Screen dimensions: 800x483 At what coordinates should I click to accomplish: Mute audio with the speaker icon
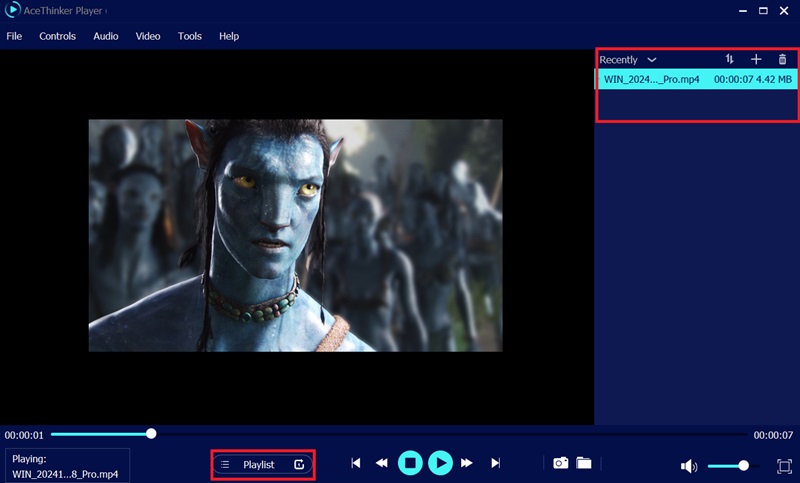pyautogui.click(x=689, y=466)
